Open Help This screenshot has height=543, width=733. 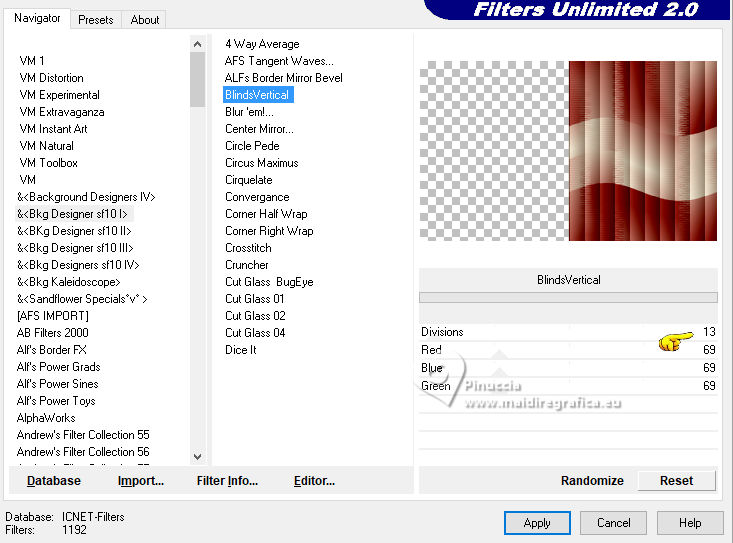pyautogui.click(x=690, y=522)
